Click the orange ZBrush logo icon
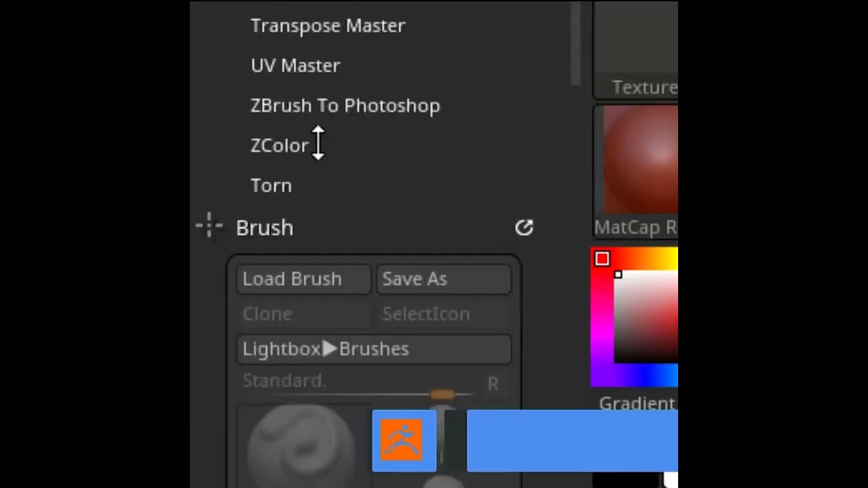 click(402, 440)
